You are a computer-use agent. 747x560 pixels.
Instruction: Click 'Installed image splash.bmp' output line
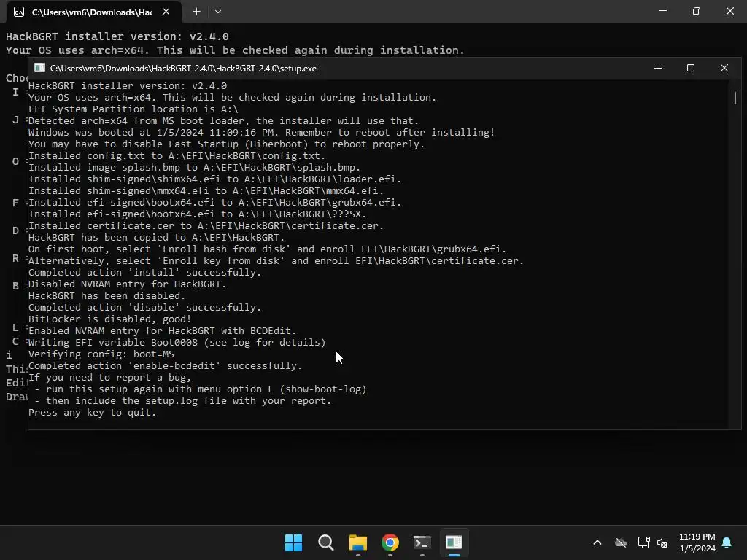click(x=194, y=168)
